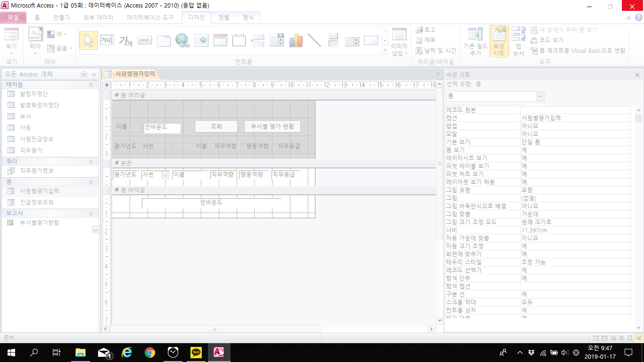Click the 부서별 평가 현황 button on form
This screenshot has height=362, width=644.
coord(272,127)
